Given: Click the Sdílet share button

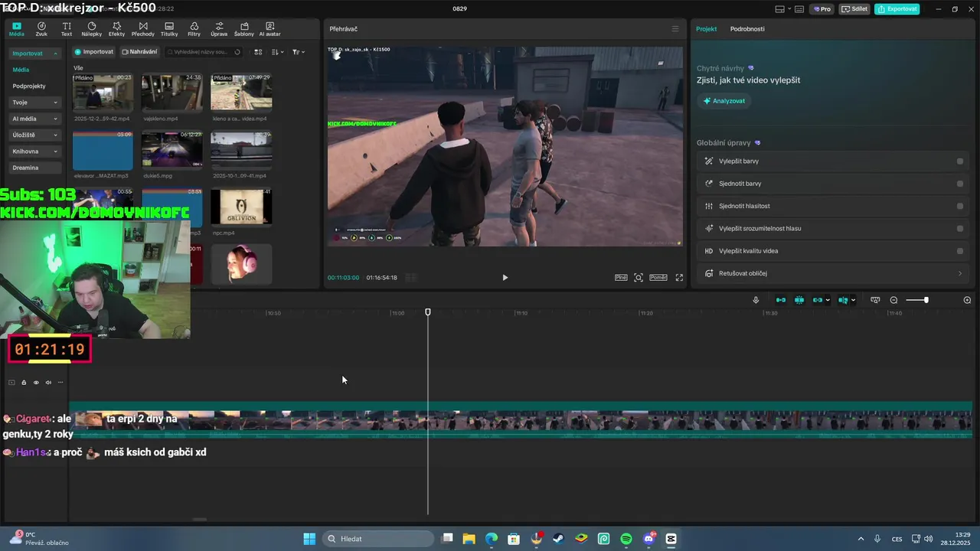Looking at the screenshot, I should point(854,9).
